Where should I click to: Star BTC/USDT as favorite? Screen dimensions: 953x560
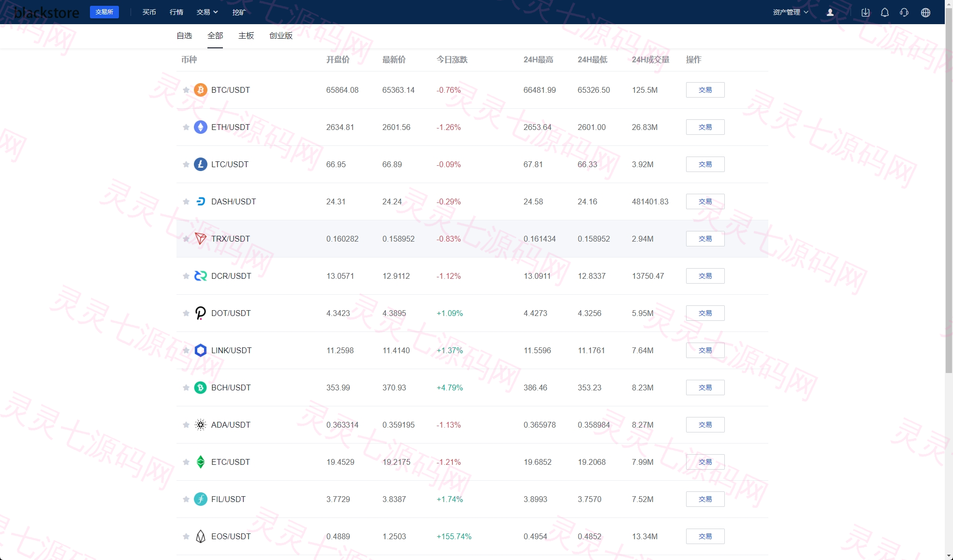click(x=186, y=90)
